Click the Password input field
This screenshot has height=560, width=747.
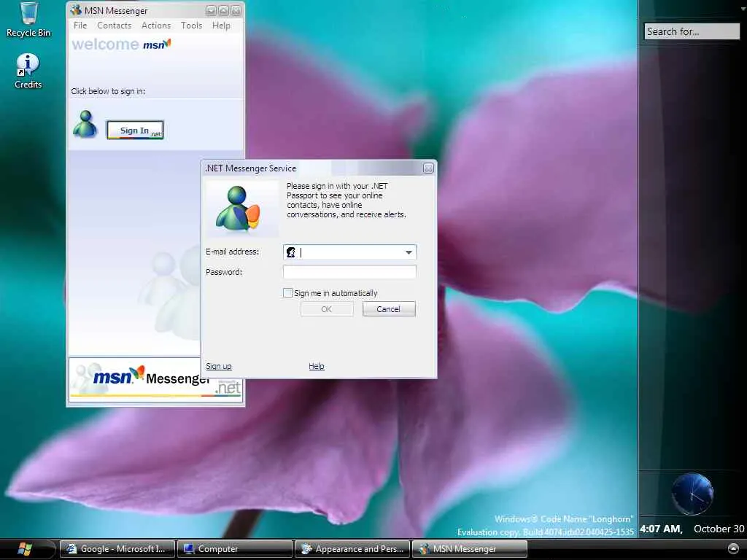[x=349, y=272]
